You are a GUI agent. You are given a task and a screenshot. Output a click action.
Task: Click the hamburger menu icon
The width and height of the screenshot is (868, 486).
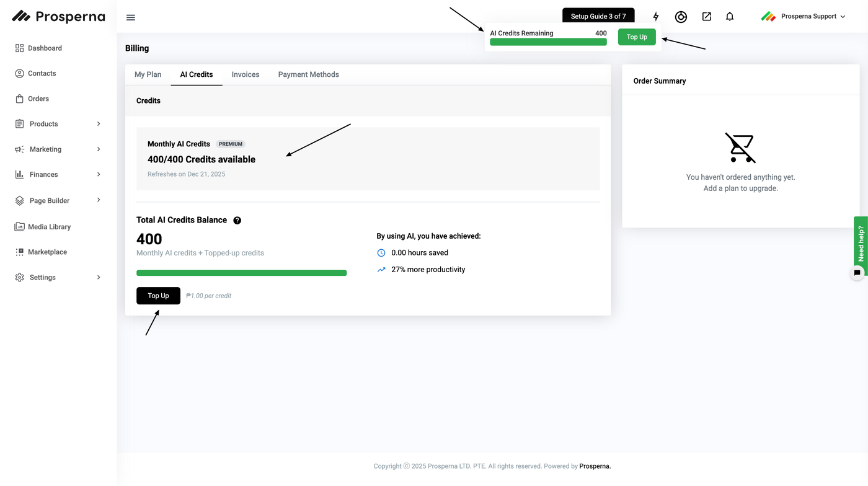click(x=131, y=17)
